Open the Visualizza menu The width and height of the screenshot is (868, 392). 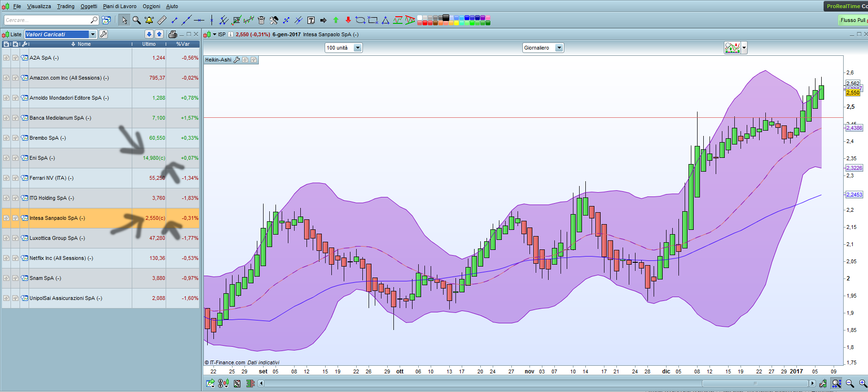coord(39,6)
